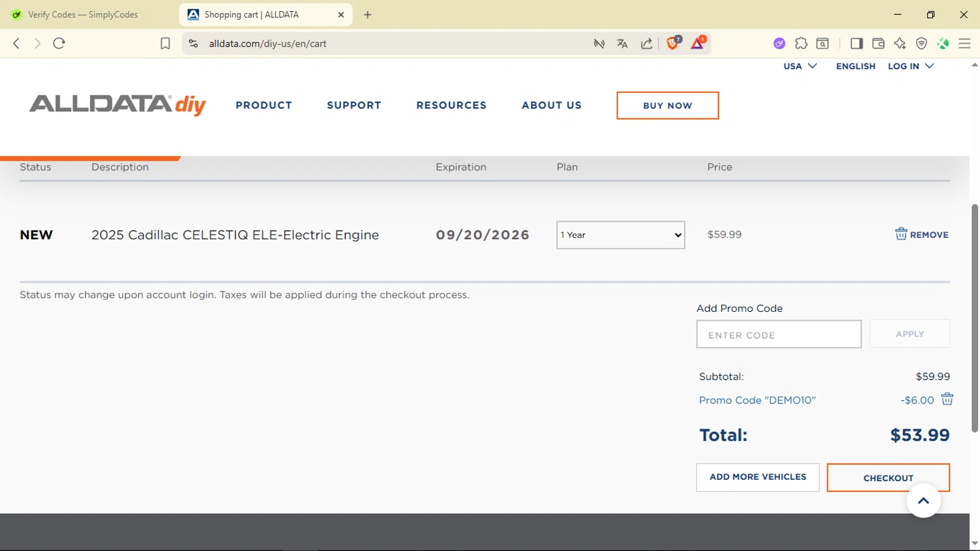
Task: Open the PRODUCT menu
Action: [x=264, y=105]
